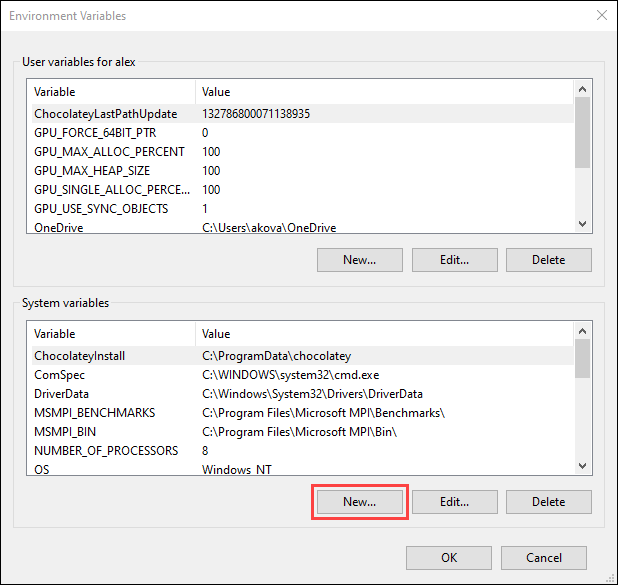Click value C:\WINDOWS\system32\cmd.exe
Screen dimensions: 618x585
click(291, 375)
